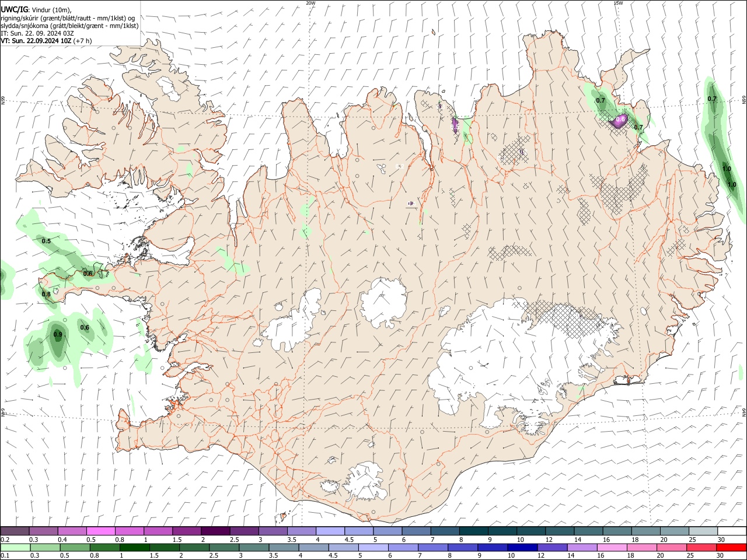747x560 pixels.
Task: Click the lightest green swatch between 0.1 and 0.3
Action: pyautogui.click(x=15, y=547)
